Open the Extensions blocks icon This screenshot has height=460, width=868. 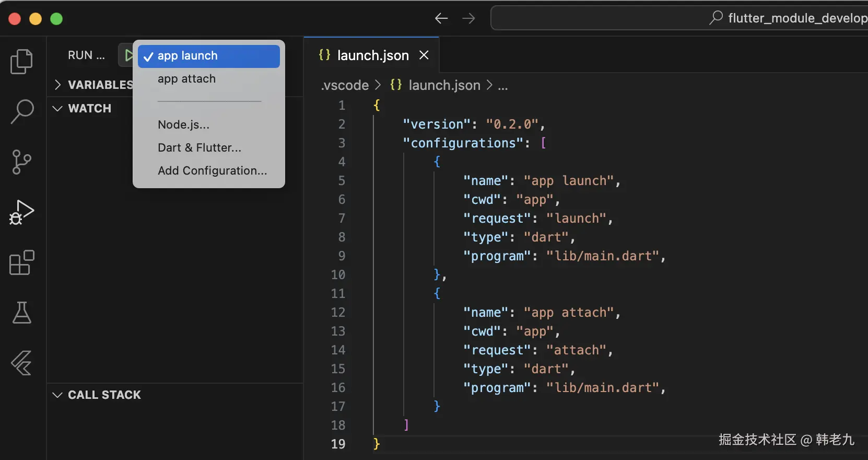click(x=22, y=262)
